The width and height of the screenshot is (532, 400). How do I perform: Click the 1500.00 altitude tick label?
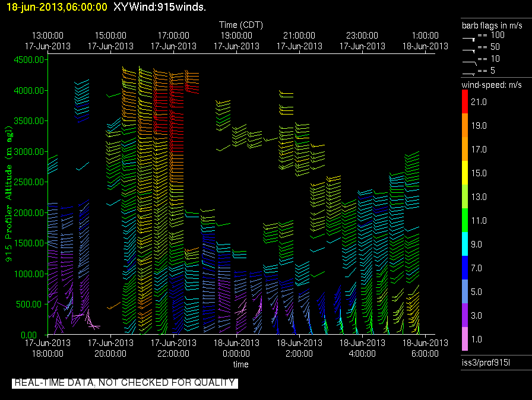[x=29, y=243]
